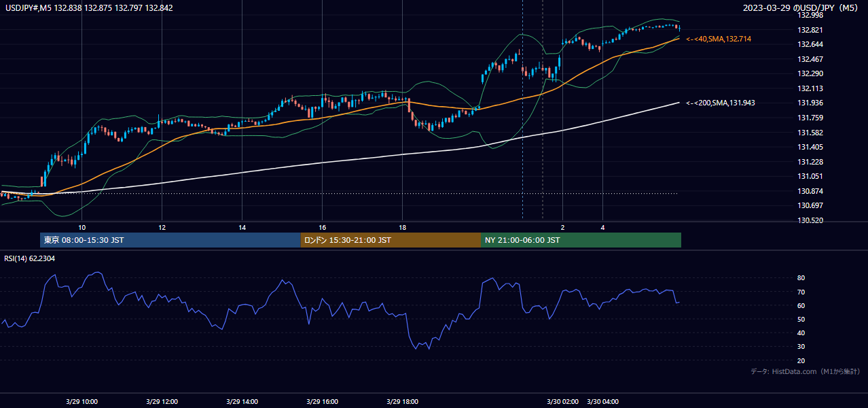Click hour tick 4 under price chart
The image size is (868, 408).
tap(602, 227)
